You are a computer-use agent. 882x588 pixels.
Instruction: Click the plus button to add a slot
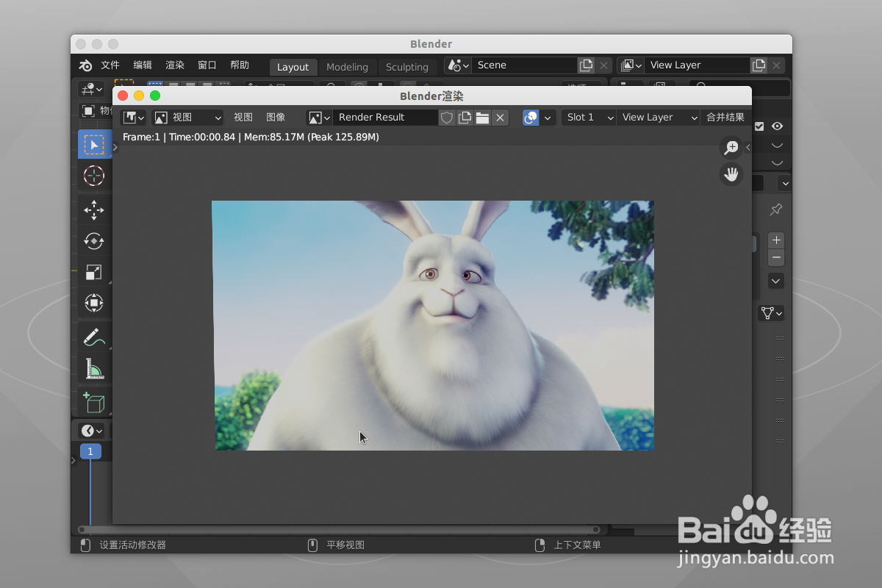(x=777, y=241)
